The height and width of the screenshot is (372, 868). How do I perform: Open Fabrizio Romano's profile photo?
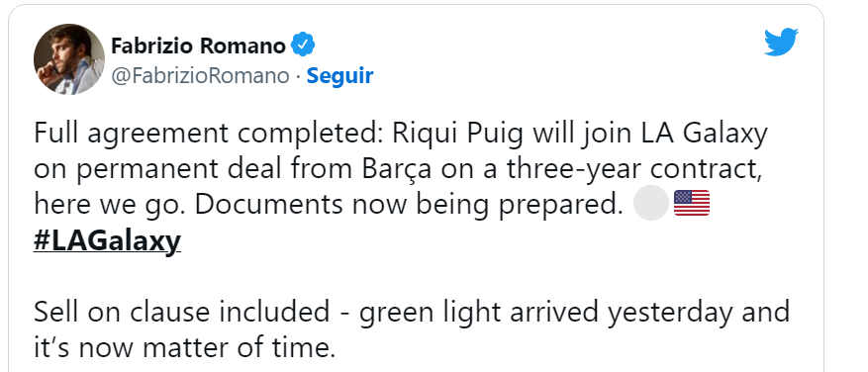point(69,59)
